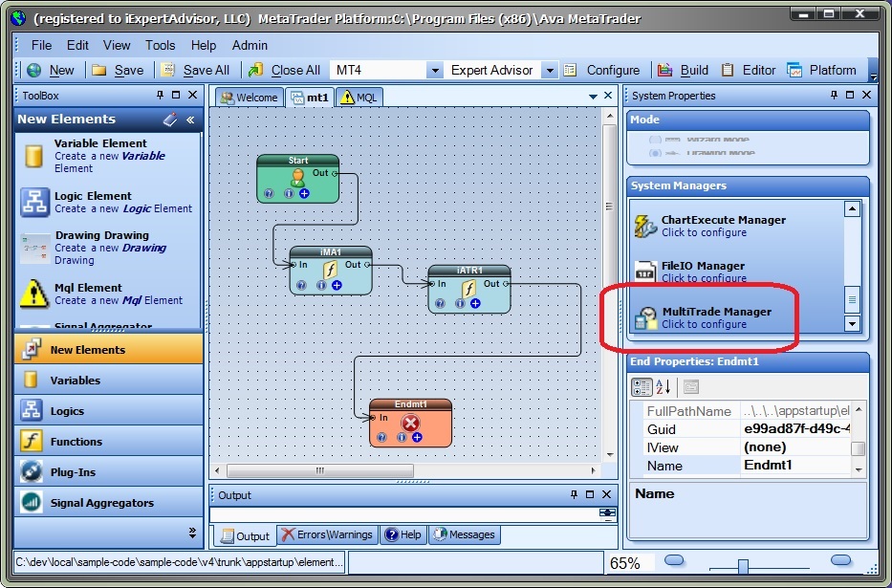Pin the System Properties panel

point(834,95)
